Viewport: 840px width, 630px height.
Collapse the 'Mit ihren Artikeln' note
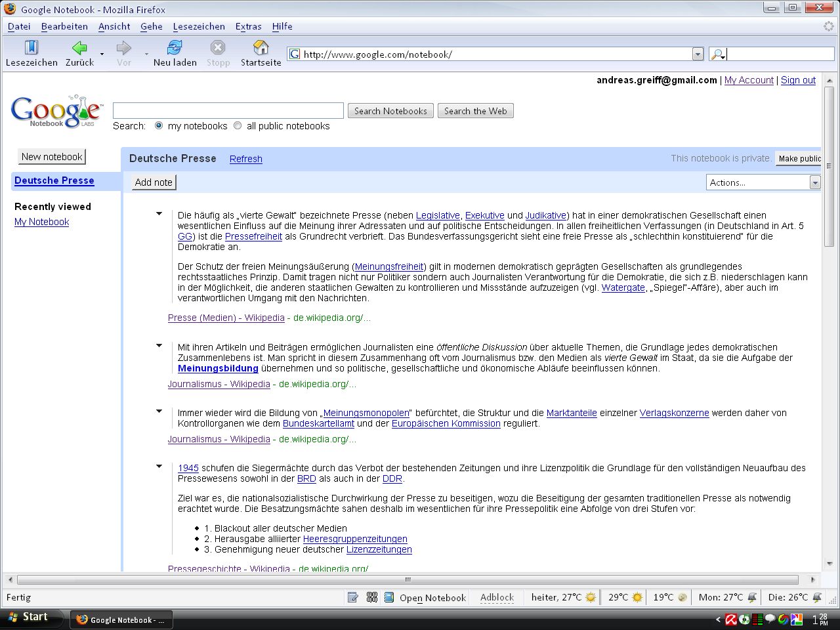point(159,345)
